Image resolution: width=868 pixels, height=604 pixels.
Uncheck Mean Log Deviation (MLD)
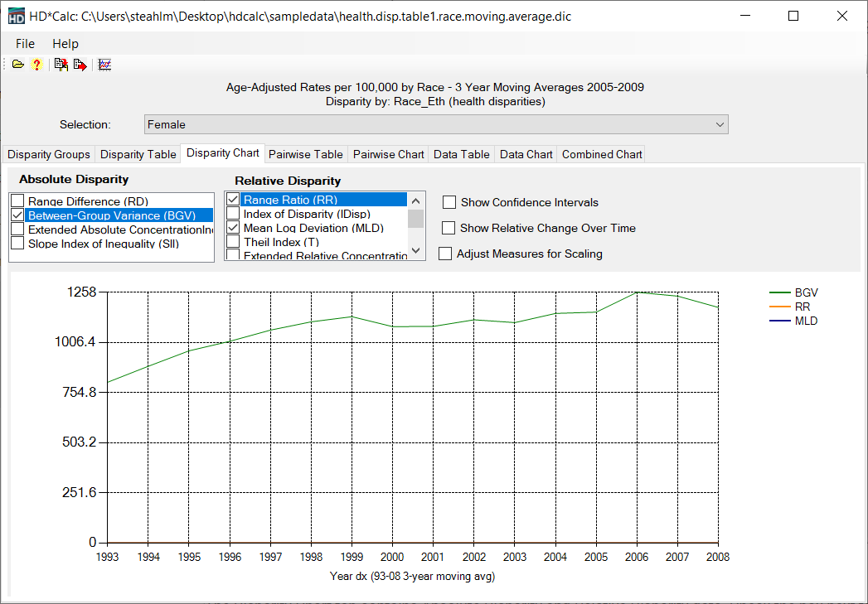coord(233,227)
